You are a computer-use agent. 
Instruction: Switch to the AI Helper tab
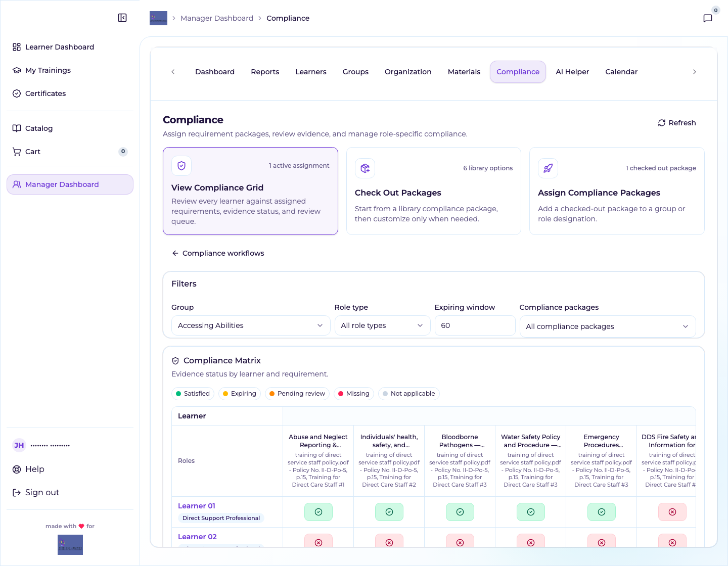click(x=572, y=72)
